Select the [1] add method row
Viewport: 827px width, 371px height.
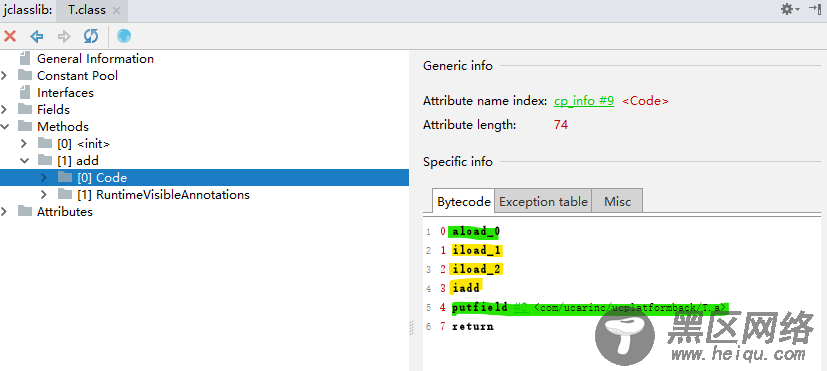point(78,160)
